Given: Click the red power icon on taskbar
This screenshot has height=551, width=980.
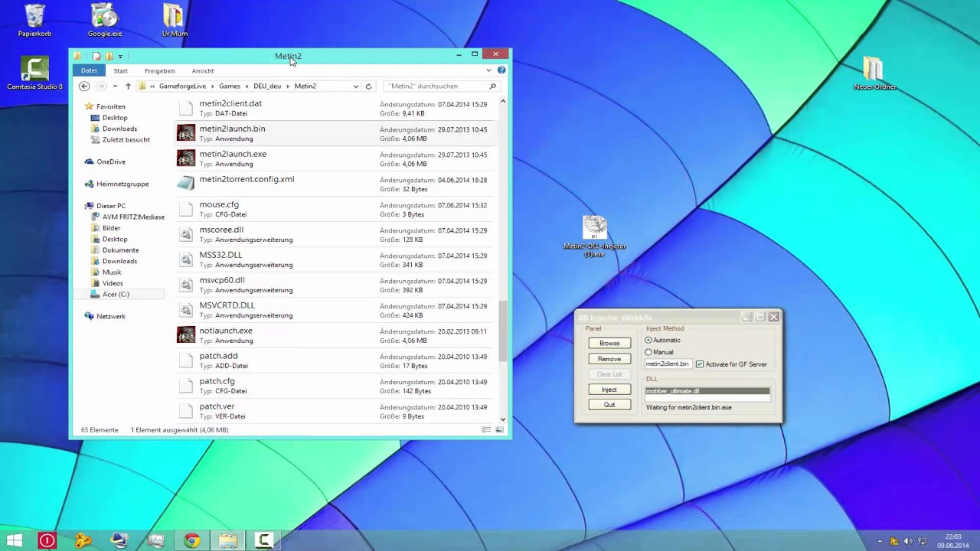Looking at the screenshot, I should click(x=47, y=541).
